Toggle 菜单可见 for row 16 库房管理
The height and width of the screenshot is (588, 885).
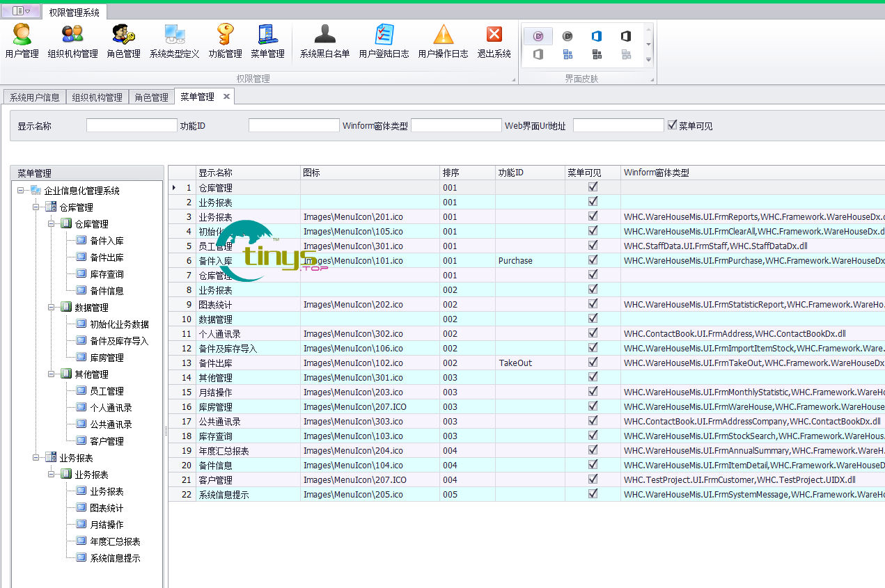(593, 406)
